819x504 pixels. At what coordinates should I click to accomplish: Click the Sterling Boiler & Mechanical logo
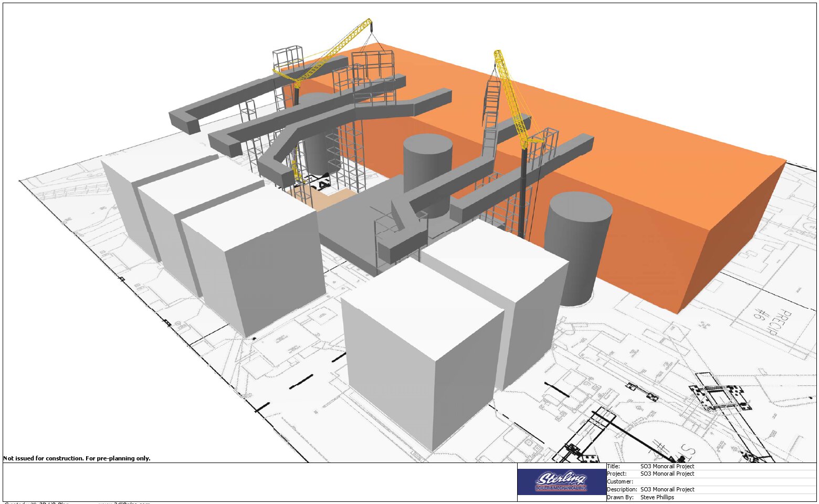point(561,481)
